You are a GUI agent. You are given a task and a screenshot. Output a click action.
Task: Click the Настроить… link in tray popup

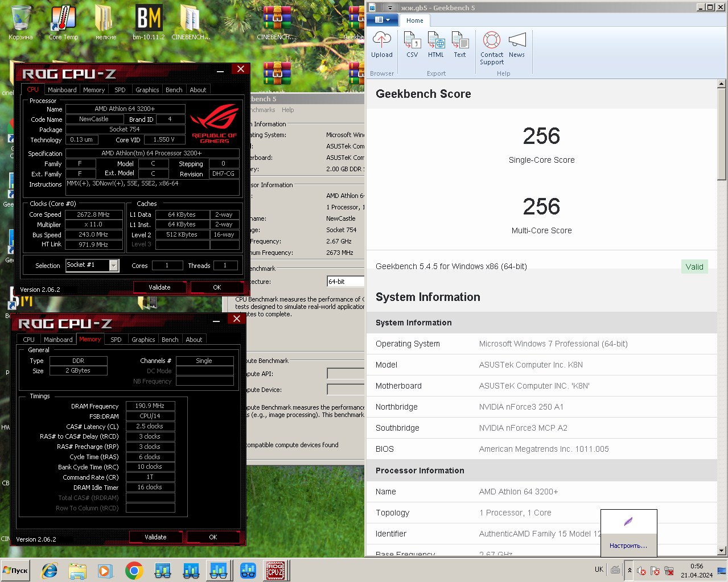tap(628, 546)
